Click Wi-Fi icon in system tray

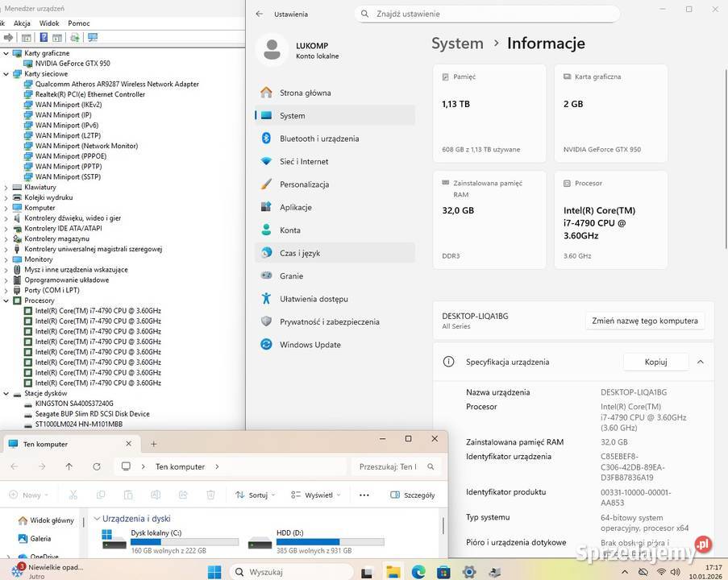[x=660, y=572]
